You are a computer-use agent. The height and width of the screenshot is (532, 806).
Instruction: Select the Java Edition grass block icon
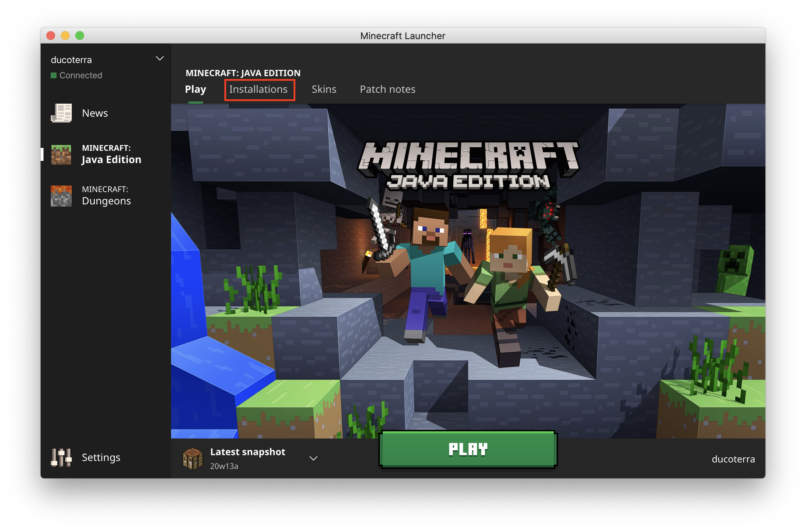pos(61,154)
